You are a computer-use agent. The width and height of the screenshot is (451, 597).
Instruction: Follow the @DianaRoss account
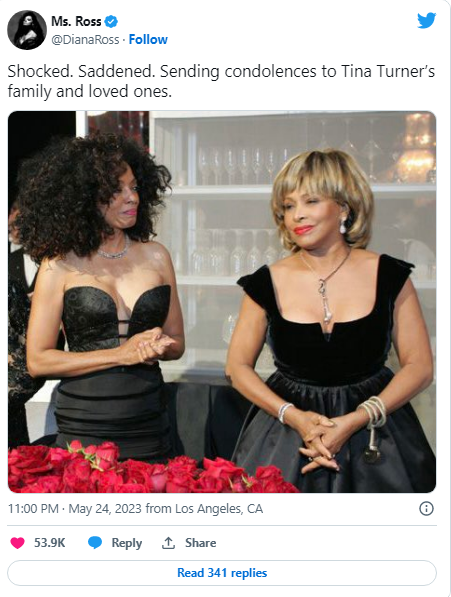(148, 40)
